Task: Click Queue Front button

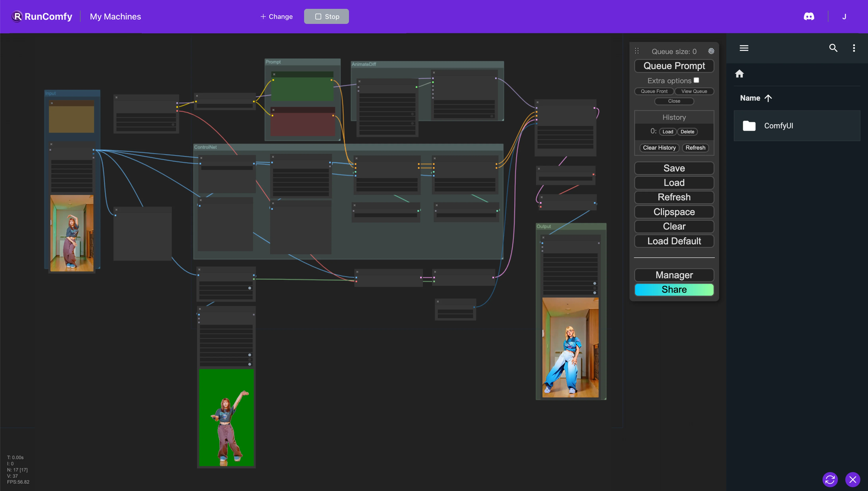Action: tap(654, 91)
